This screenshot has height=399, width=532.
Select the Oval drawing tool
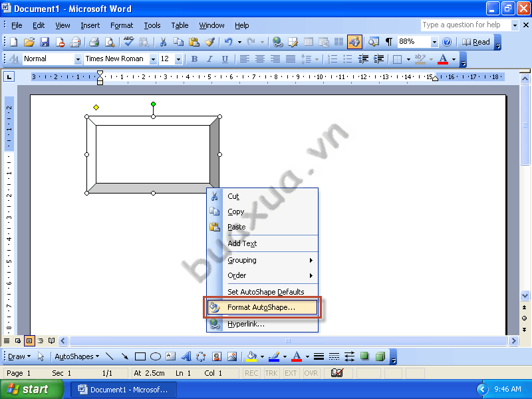click(x=156, y=356)
